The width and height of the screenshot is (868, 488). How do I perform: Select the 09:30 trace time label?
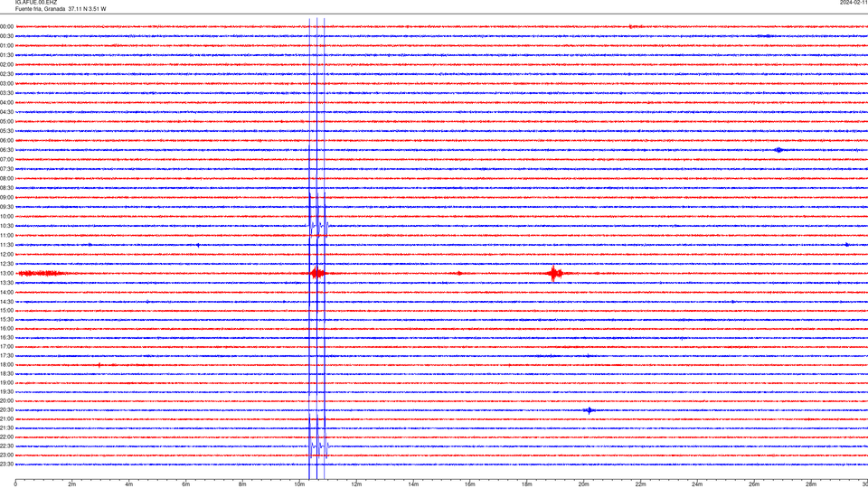tap(6, 207)
